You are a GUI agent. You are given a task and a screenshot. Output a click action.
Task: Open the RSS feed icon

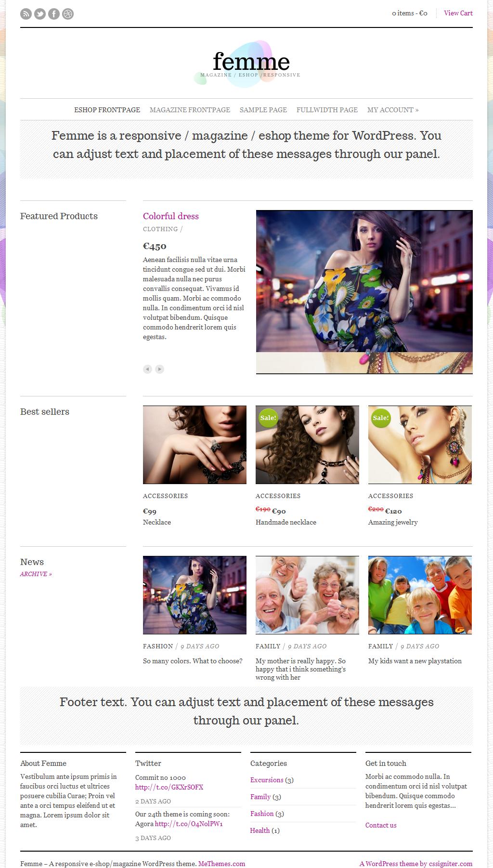26,14
